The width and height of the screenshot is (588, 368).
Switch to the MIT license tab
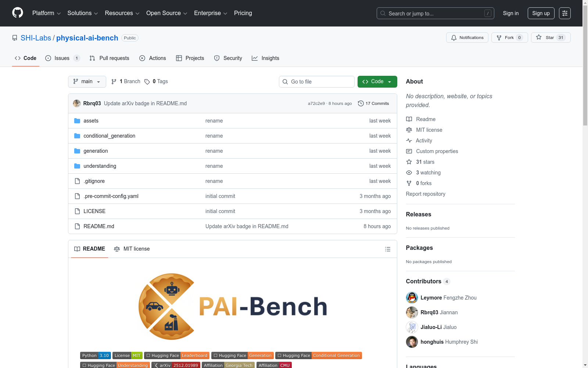pos(132,249)
